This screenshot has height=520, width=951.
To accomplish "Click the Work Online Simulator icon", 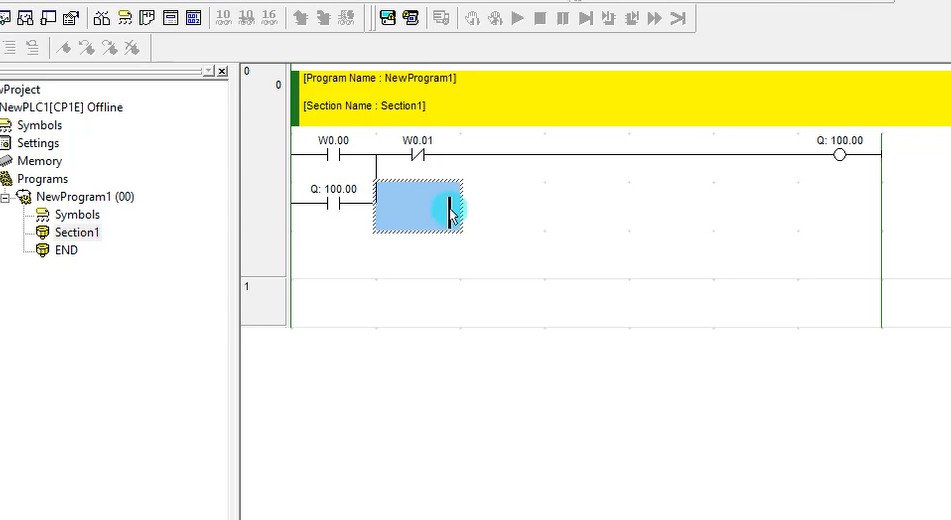I will point(388,18).
